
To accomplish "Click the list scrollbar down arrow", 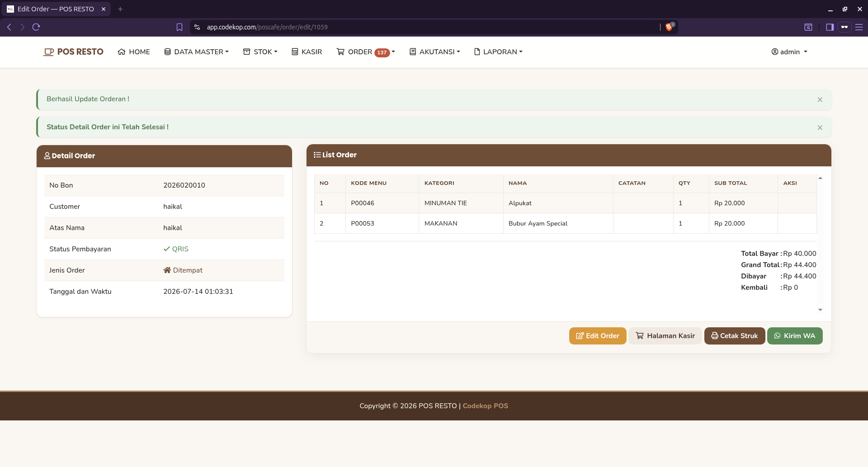I will (820, 310).
